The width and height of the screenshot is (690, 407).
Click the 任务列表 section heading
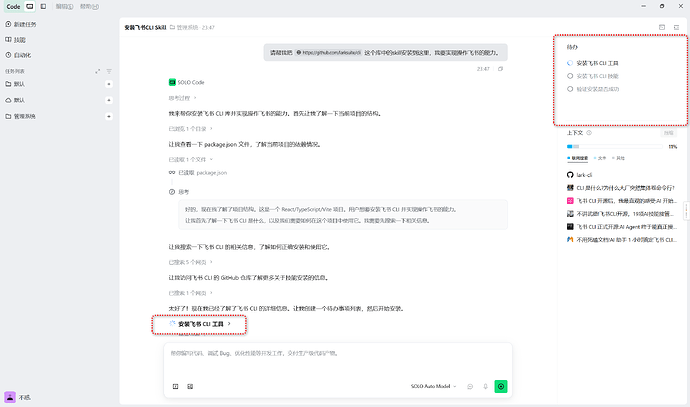[15, 71]
